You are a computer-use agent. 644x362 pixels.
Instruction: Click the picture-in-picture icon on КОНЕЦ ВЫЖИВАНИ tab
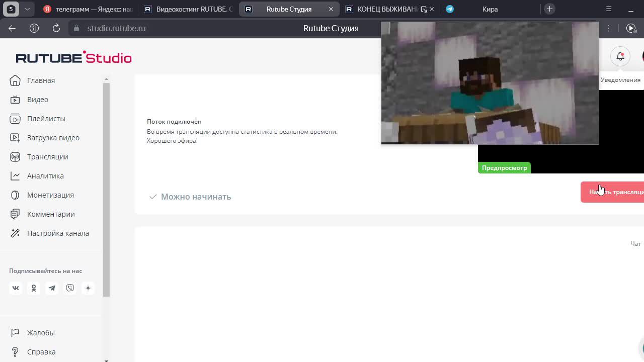click(x=424, y=9)
